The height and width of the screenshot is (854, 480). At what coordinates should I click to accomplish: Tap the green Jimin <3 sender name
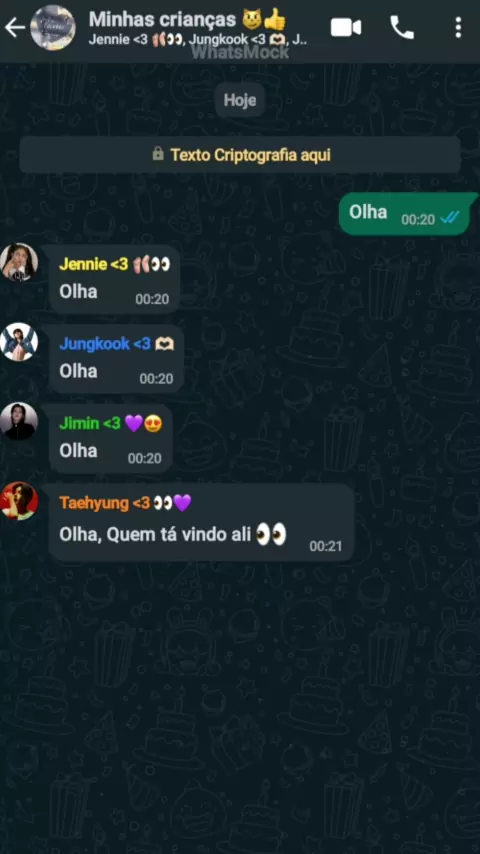tap(89, 423)
